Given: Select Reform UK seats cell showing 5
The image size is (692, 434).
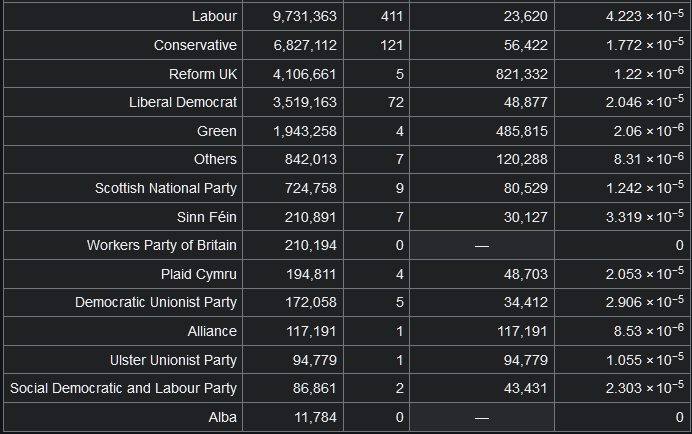Looking at the screenshot, I should pos(376,74).
